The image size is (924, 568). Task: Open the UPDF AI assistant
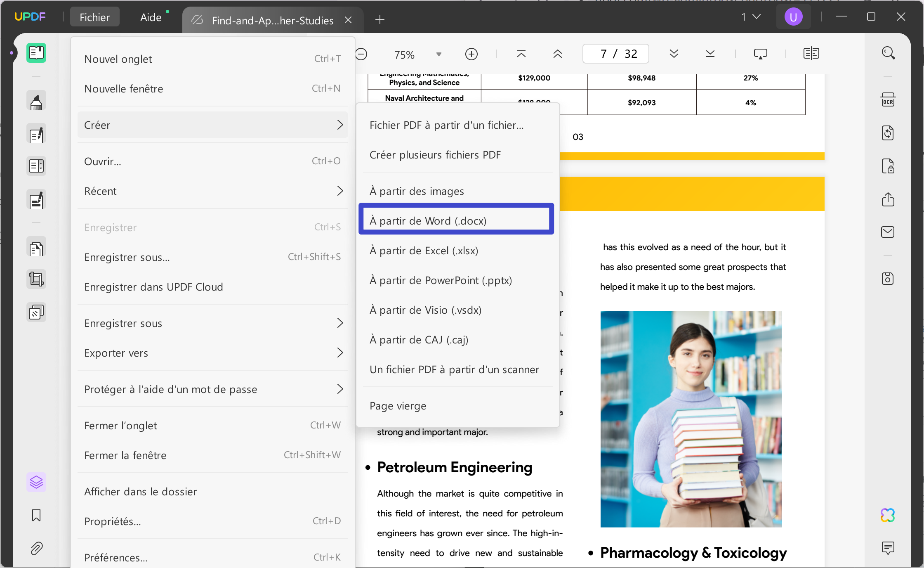click(x=888, y=515)
